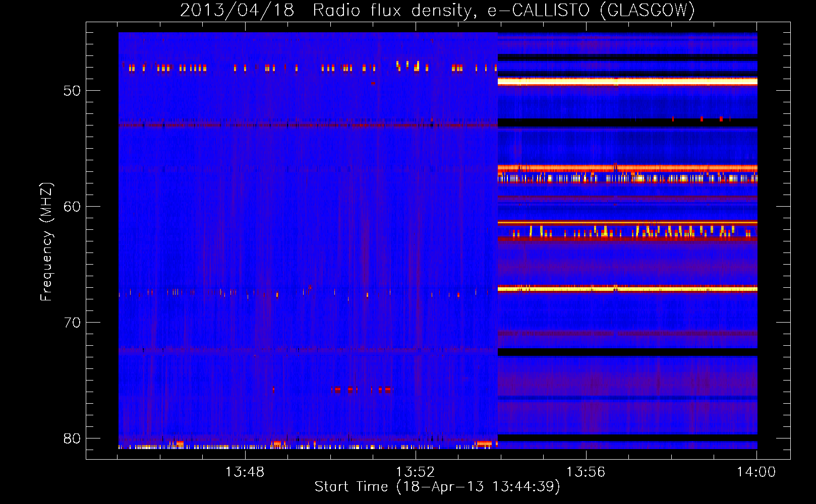This screenshot has height=504, width=816.
Task: Click the 13:52 time tick label
Action: point(415,472)
